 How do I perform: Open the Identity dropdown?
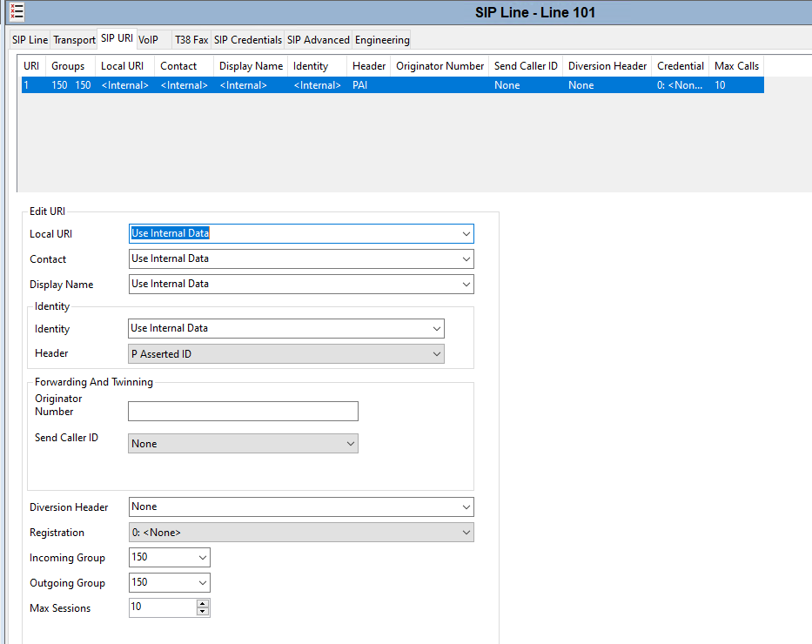click(x=437, y=329)
